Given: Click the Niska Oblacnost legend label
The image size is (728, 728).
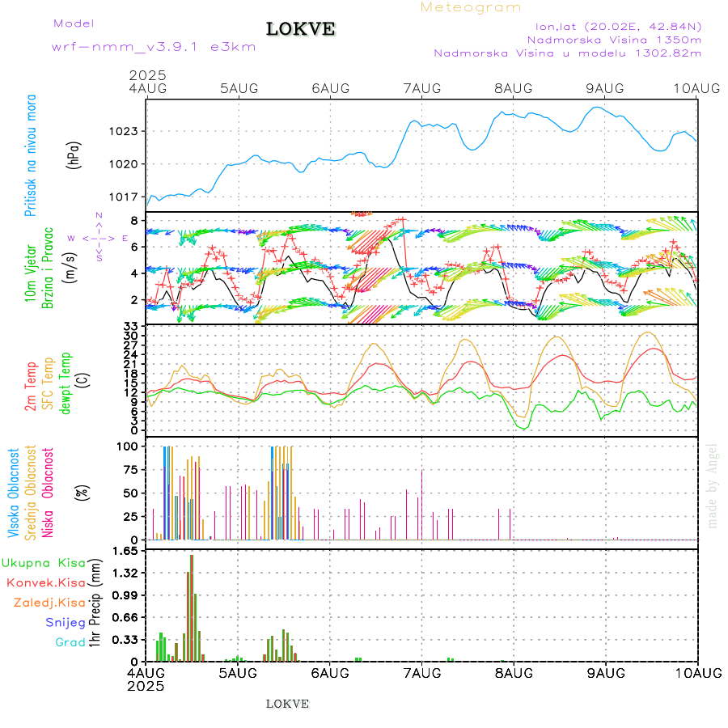Looking at the screenshot, I should pos(48,492).
